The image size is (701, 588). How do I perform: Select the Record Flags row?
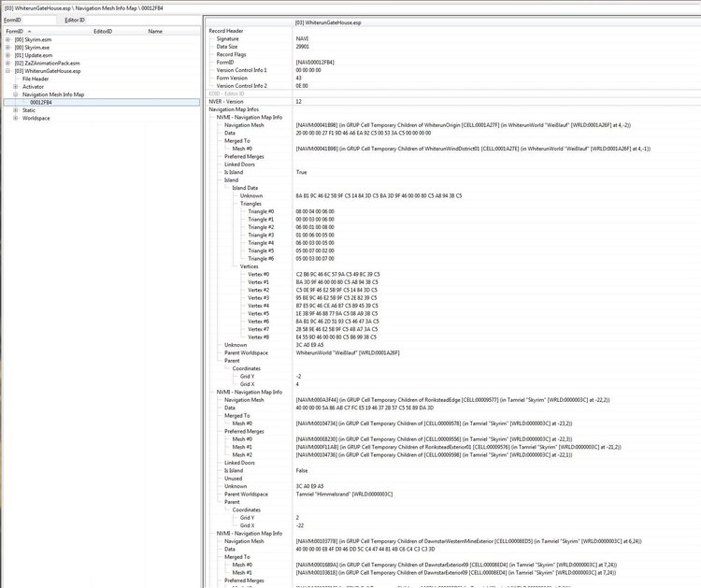coord(451,54)
